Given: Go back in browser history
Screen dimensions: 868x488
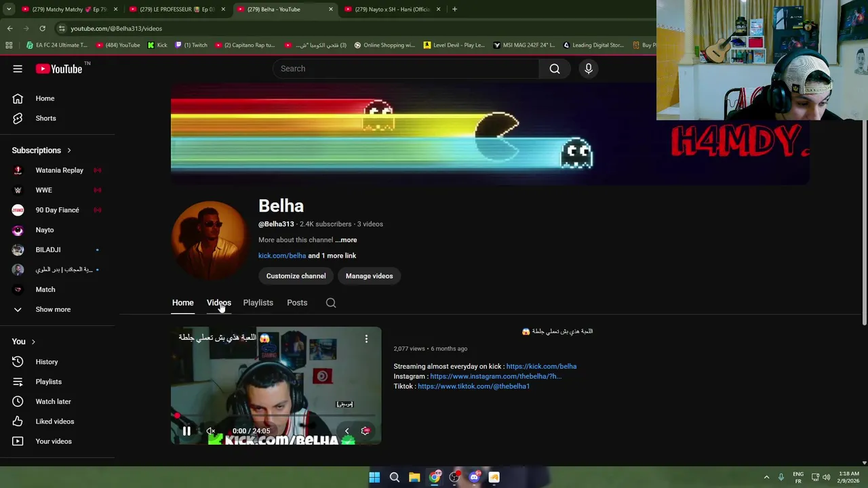Looking at the screenshot, I should tap(9, 28).
